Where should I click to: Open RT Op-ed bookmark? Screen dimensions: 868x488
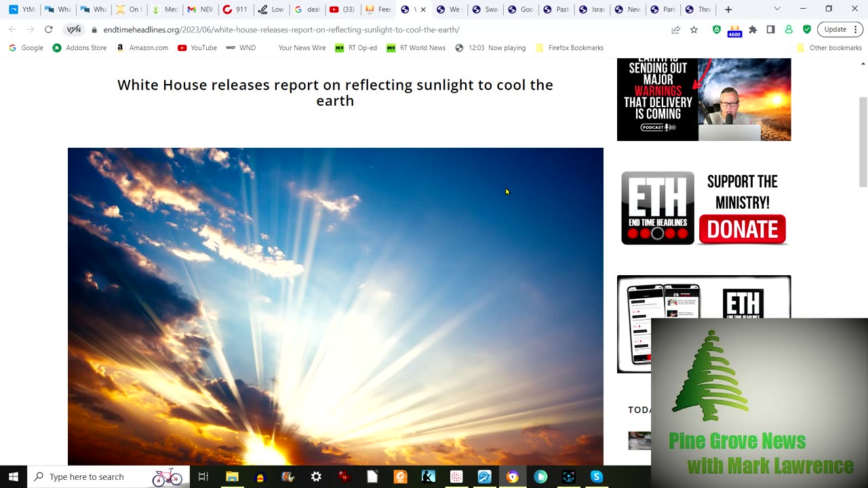pos(356,47)
